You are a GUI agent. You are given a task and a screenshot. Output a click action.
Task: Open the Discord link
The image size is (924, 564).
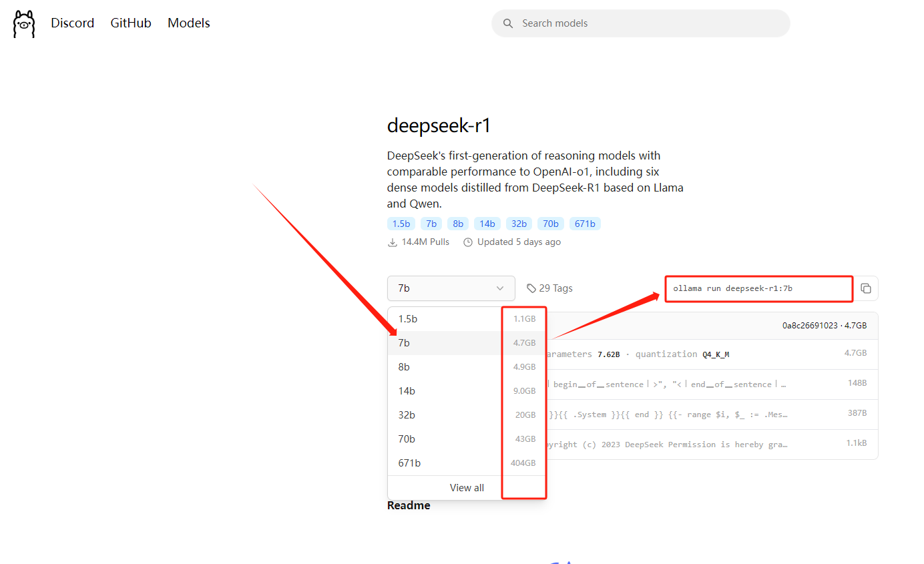pos(72,23)
